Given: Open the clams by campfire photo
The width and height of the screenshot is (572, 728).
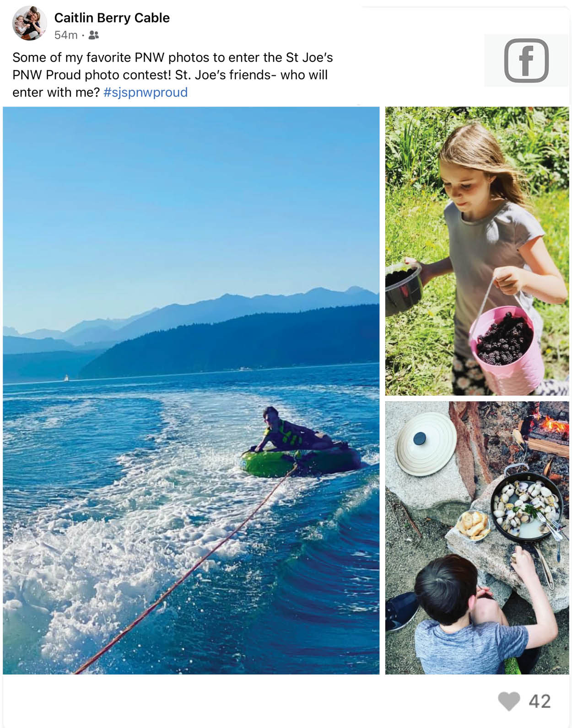Looking at the screenshot, I should 477,538.
